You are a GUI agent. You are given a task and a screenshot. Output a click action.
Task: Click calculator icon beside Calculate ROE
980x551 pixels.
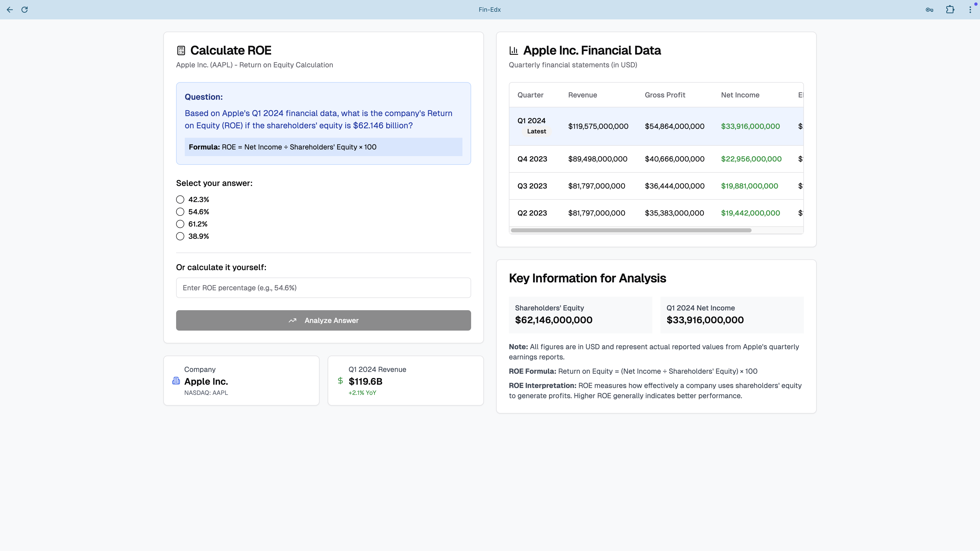click(x=181, y=50)
